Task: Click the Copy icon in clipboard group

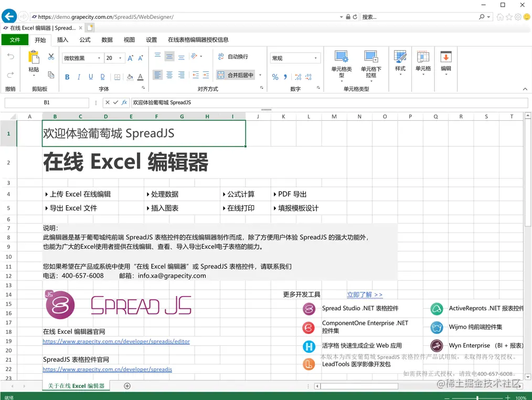Action: point(51,75)
